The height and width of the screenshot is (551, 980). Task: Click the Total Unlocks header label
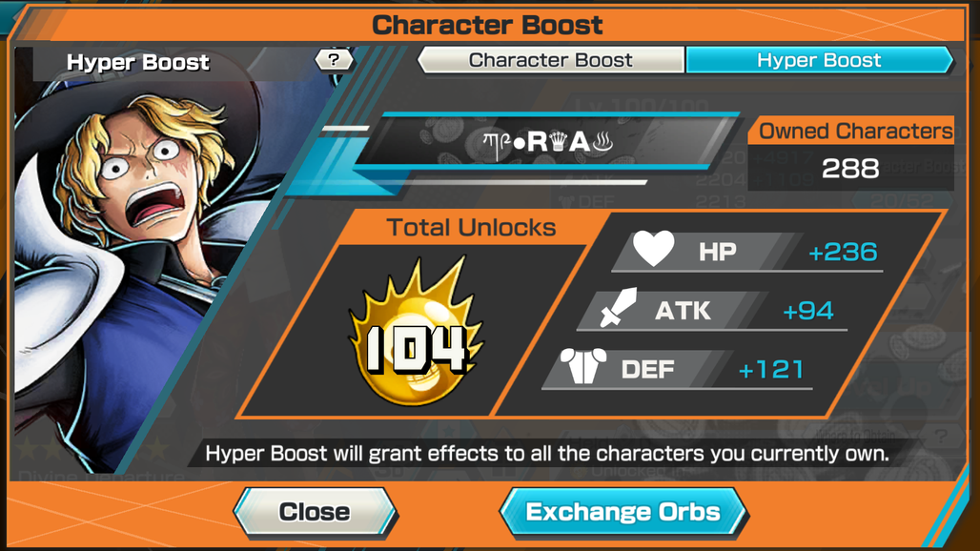point(471,228)
